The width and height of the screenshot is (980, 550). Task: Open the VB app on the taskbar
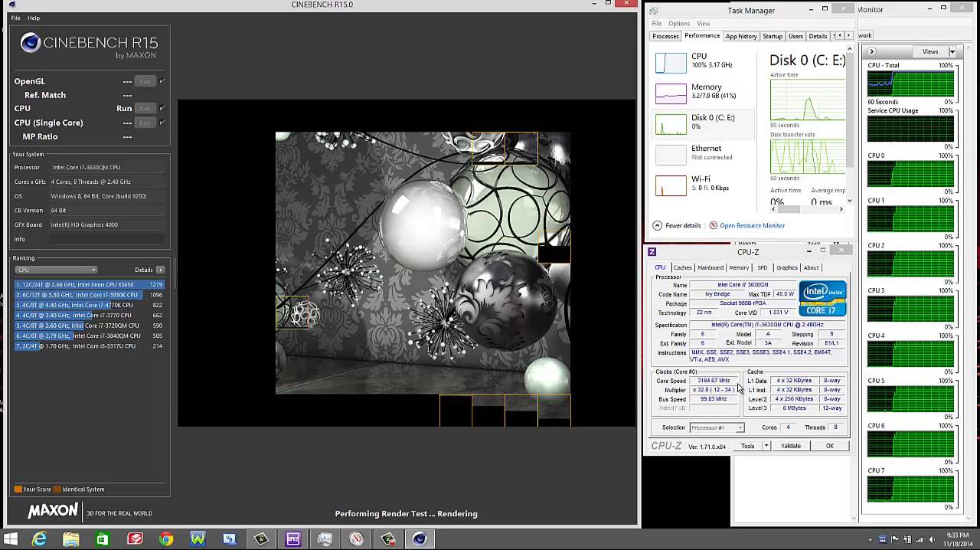tap(229, 539)
